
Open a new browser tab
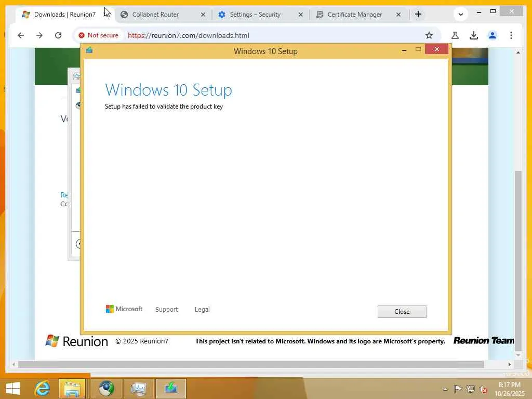418,14
